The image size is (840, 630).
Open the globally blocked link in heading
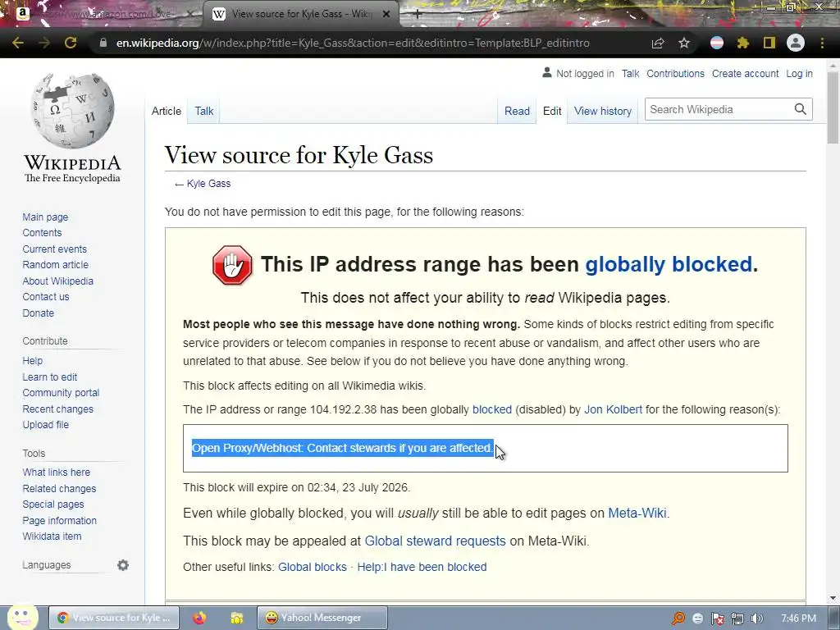(x=668, y=264)
